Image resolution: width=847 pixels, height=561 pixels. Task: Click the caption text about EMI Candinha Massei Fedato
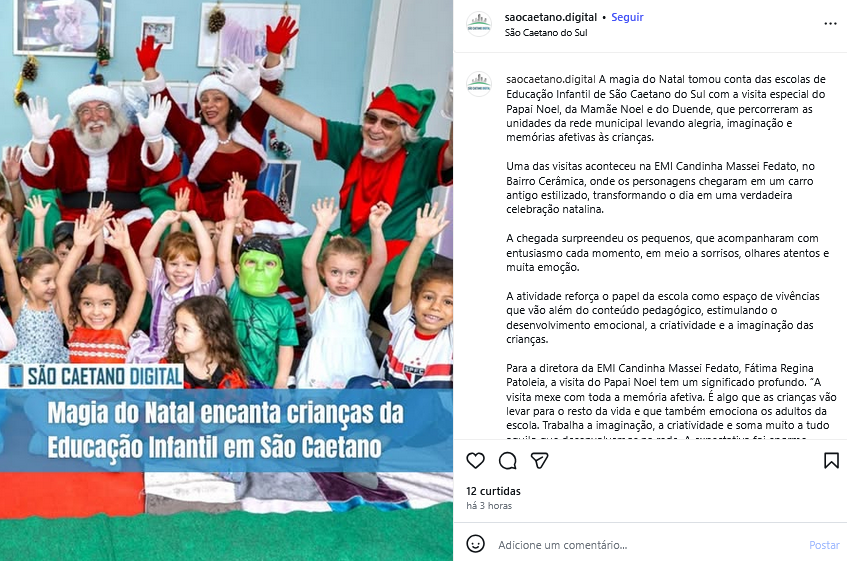tap(660, 188)
